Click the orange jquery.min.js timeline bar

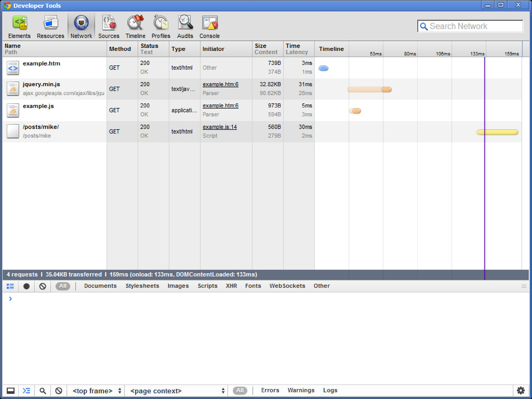[369, 89]
